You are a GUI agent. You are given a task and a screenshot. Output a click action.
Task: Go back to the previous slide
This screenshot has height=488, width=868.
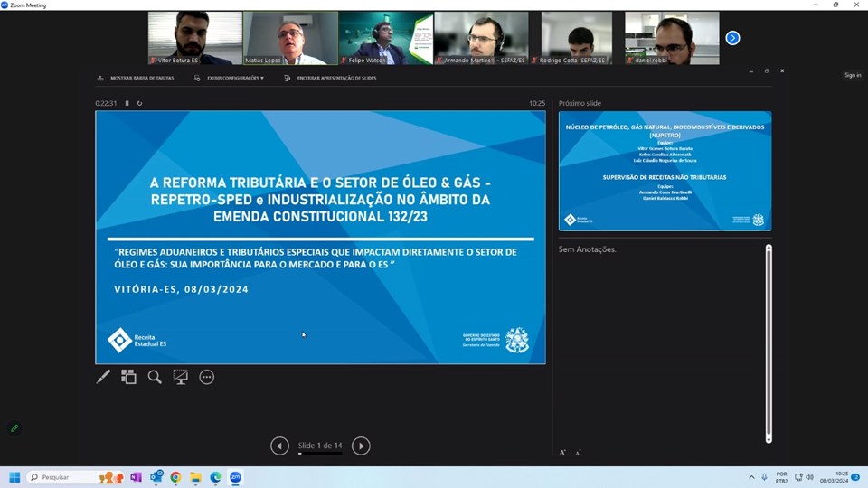280,446
